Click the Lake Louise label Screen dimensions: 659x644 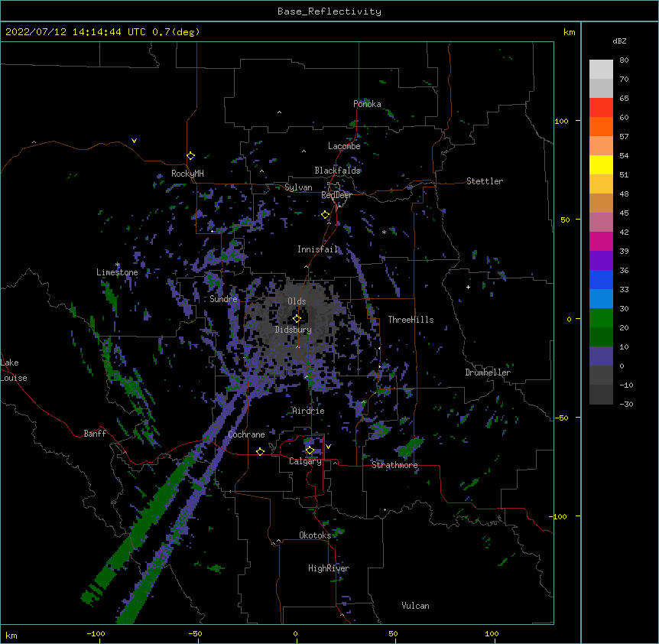tap(14, 370)
